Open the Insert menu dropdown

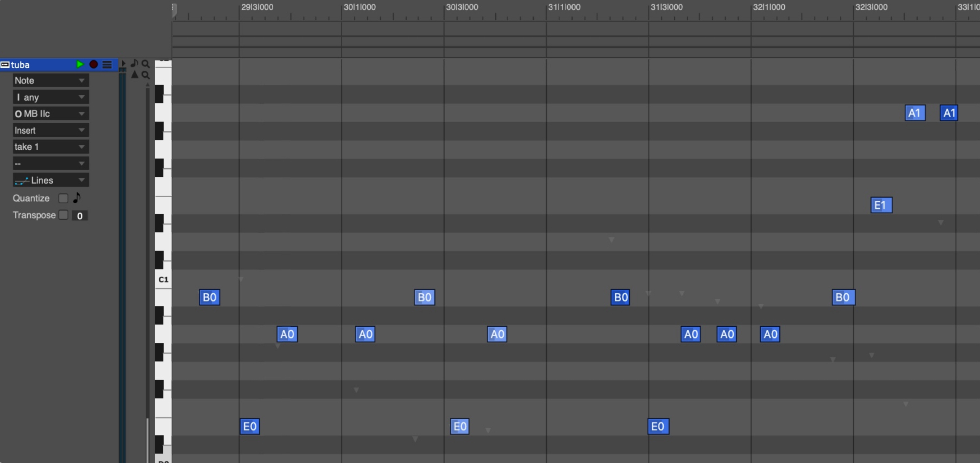(x=50, y=130)
